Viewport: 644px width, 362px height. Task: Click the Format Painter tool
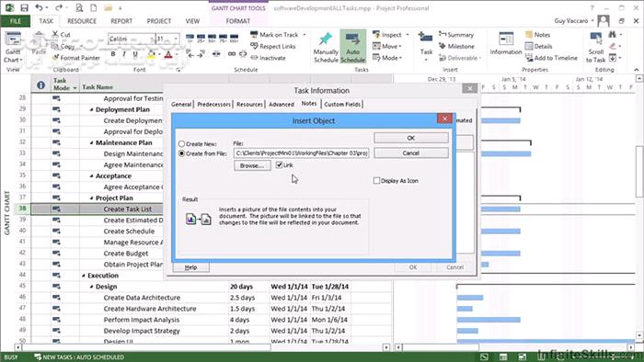[x=76, y=58]
